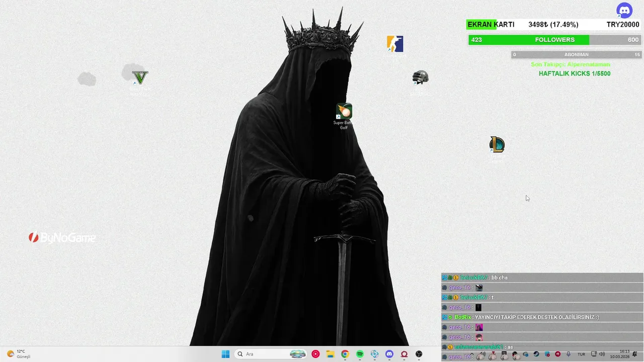Open the weather widget showing 12°C
644x362 pixels.
click(x=19, y=354)
